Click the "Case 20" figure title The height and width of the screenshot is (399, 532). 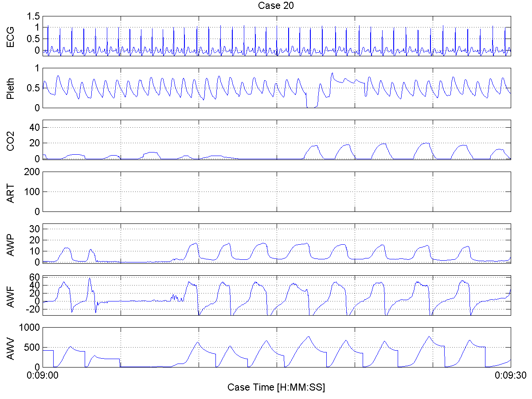(x=276, y=6)
